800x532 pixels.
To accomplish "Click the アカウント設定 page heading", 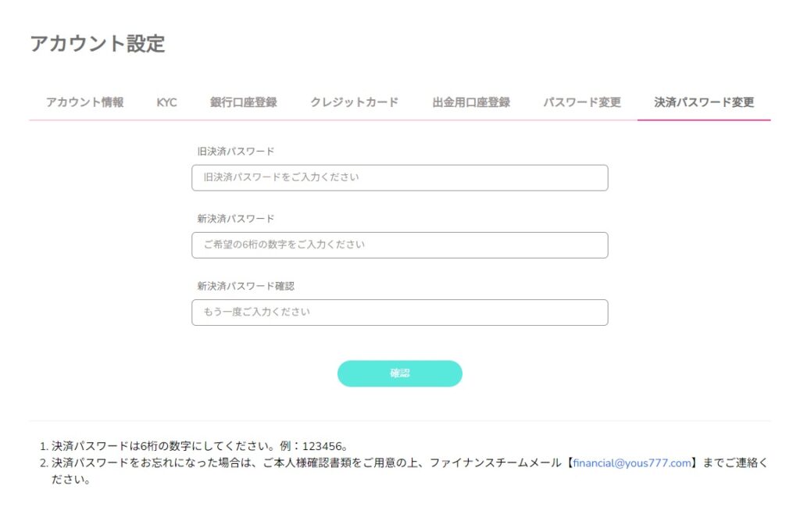I will (x=98, y=44).
